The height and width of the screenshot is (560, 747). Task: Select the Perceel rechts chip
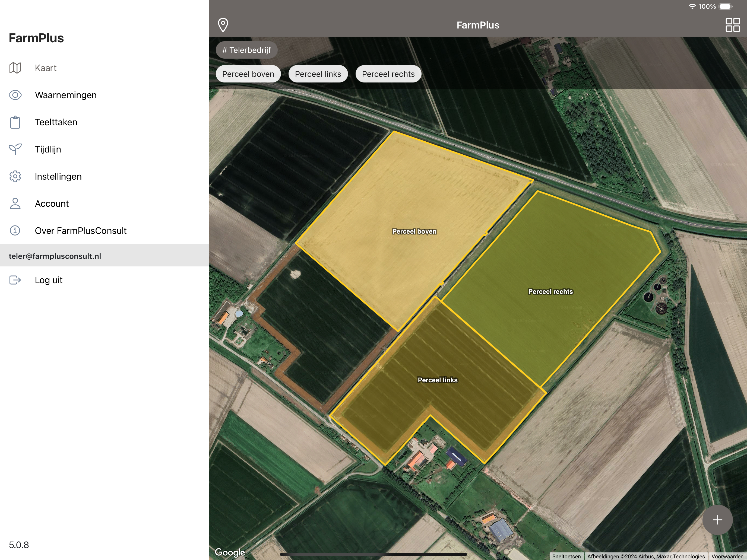click(388, 74)
